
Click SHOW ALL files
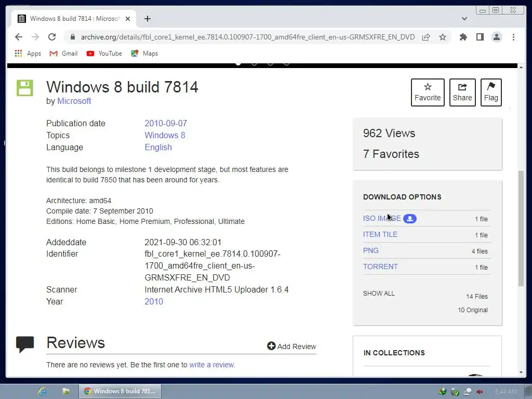coord(379,294)
